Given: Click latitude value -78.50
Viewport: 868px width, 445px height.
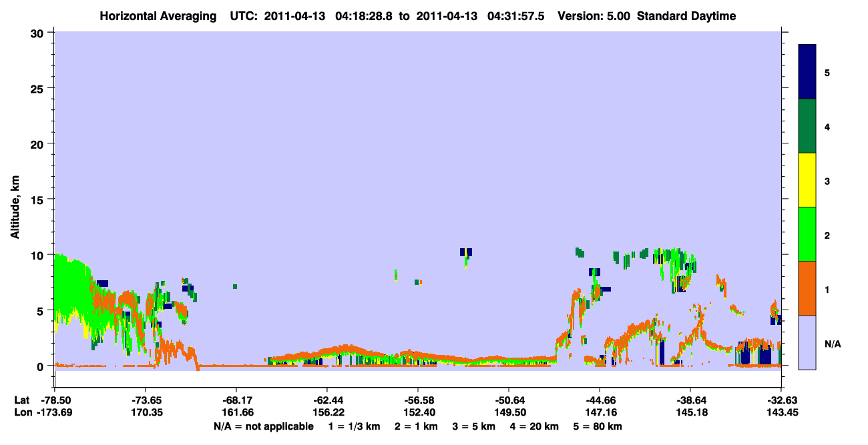Looking at the screenshot, I should tap(55, 400).
